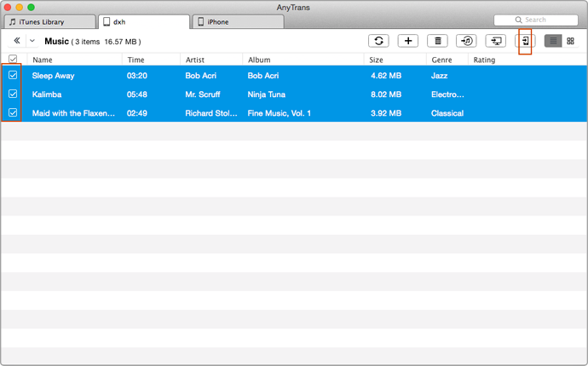Click the Send to computer icon
The width and height of the screenshot is (588, 366).
point(496,41)
